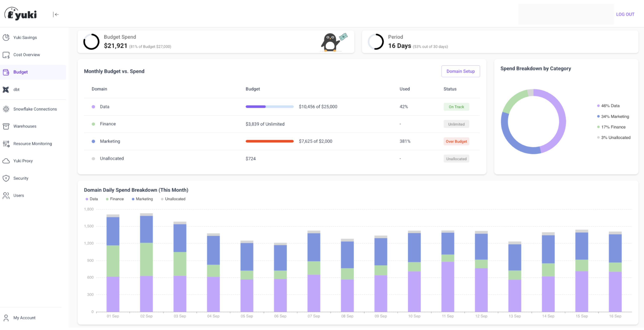Expand the Marketing legend on the donut chart
Screen dimensions: 644x330
(x=615, y=116)
